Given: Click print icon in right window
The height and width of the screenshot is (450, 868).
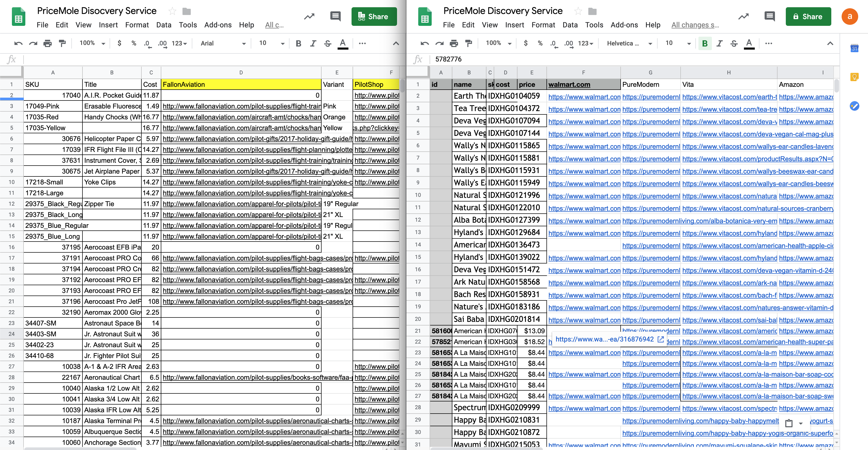Looking at the screenshot, I should [x=454, y=43].
